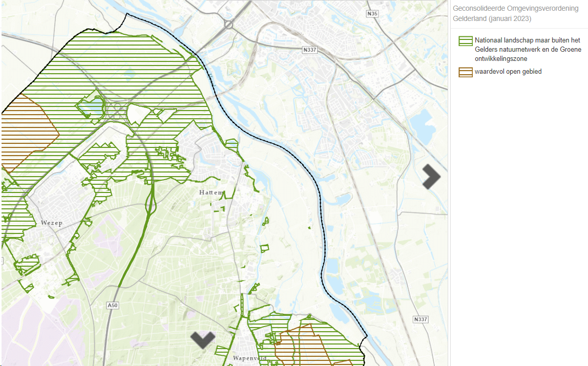The width and height of the screenshot is (588, 366).
Task: Click the Geconsolideerde Omgevingsverordening Gelderland legend title
Action: coord(516,13)
